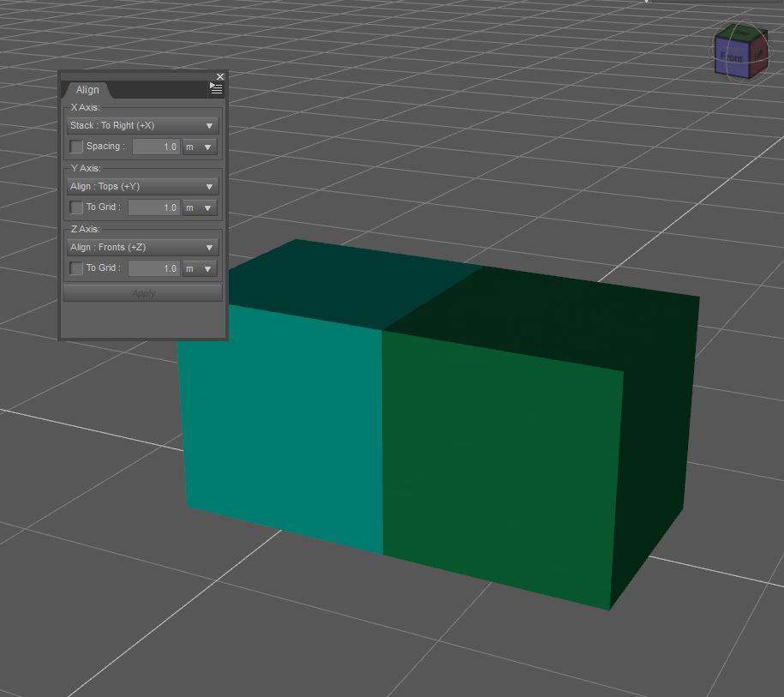
Task: Open the X Axis 'Stack : To Right (+X)' dropdown
Action: tap(142, 125)
